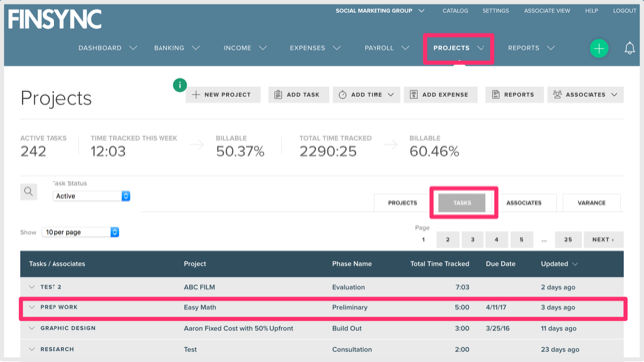Click Add Expense button
The width and height of the screenshot is (644, 362).
click(440, 95)
